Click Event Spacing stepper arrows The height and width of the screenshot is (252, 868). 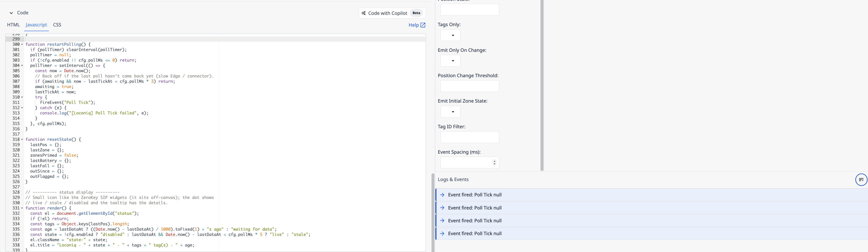(x=494, y=163)
